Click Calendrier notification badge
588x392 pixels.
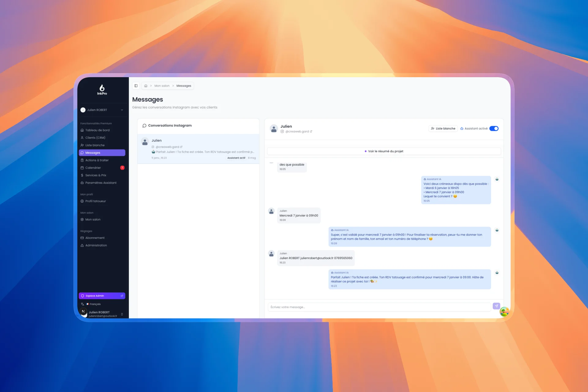[x=122, y=168]
